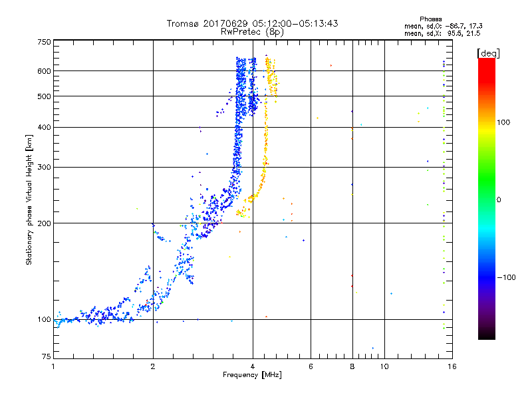532x399 pixels.
Task: Click the '750' y-axis tick label
Action: coord(45,42)
